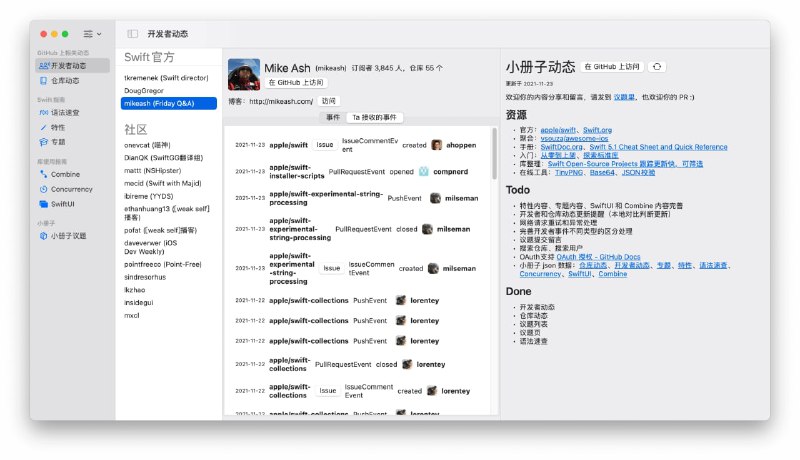Select mecid (Swift with Majid) entry
800x460 pixels.
click(168, 183)
